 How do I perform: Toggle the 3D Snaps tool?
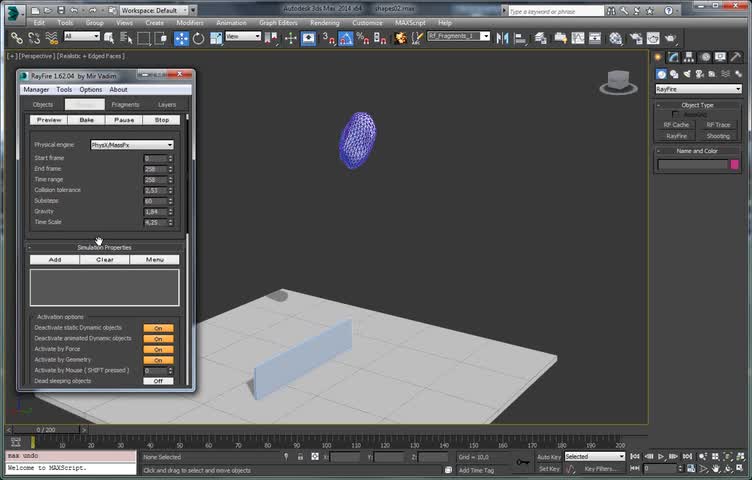click(328, 38)
